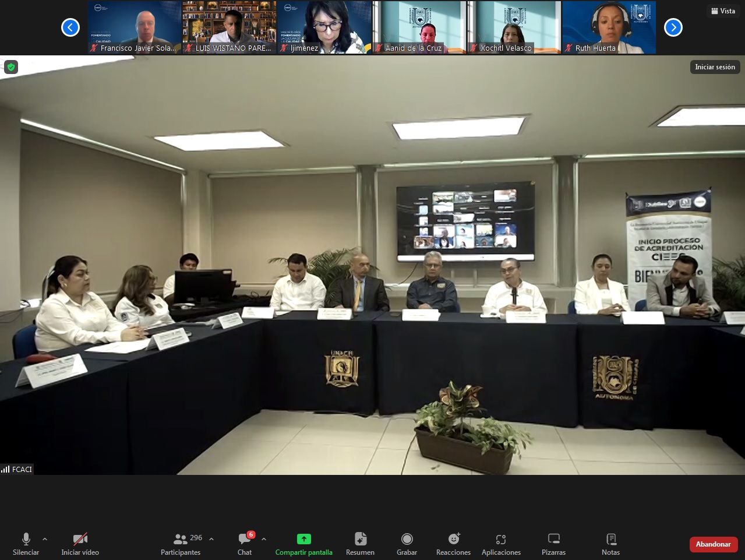Expand audio options arrow beside Silenciar

pos(45,539)
